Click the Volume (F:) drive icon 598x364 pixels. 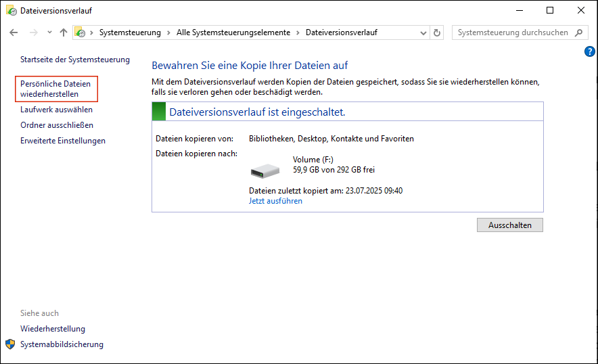tap(265, 170)
